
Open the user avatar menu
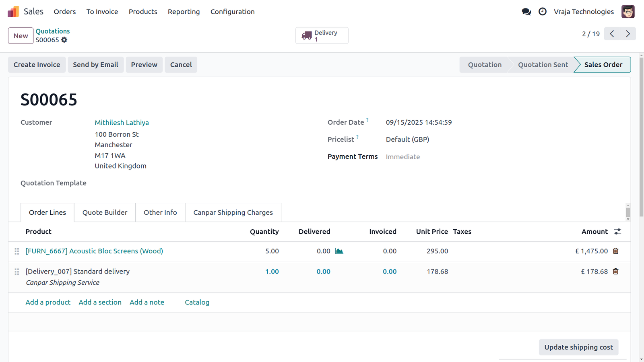tap(628, 12)
